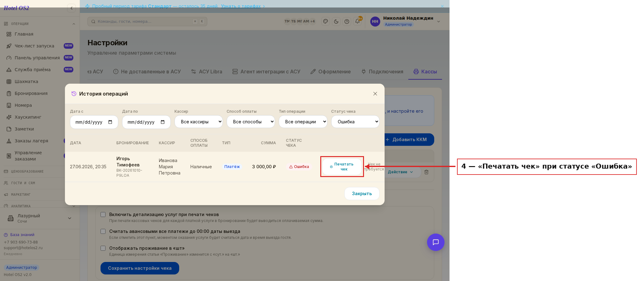This screenshot has height=281, width=644.
Task: Collapse the Операции sidebar group
Action: coord(40,24)
